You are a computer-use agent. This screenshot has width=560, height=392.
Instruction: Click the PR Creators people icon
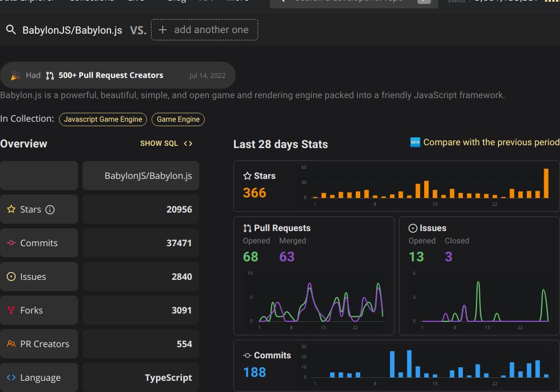tap(11, 344)
